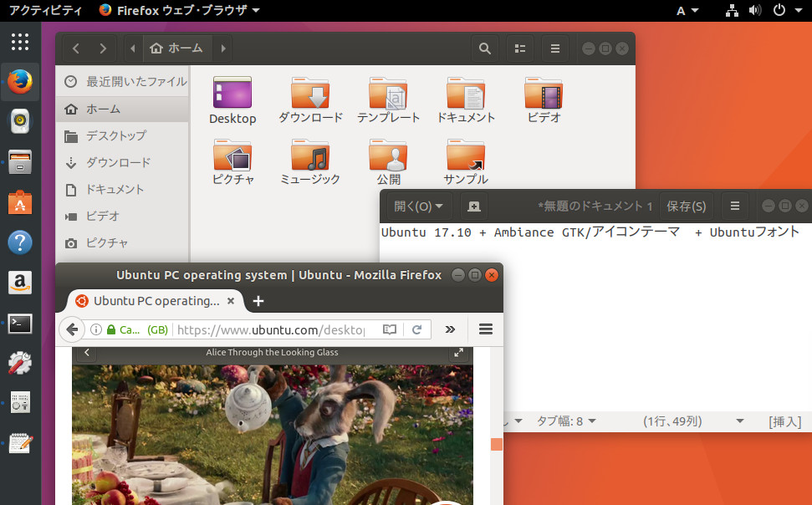Create a new document in gedit
The height and width of the screenshot is (505, 812).
[x=475, y=206]
